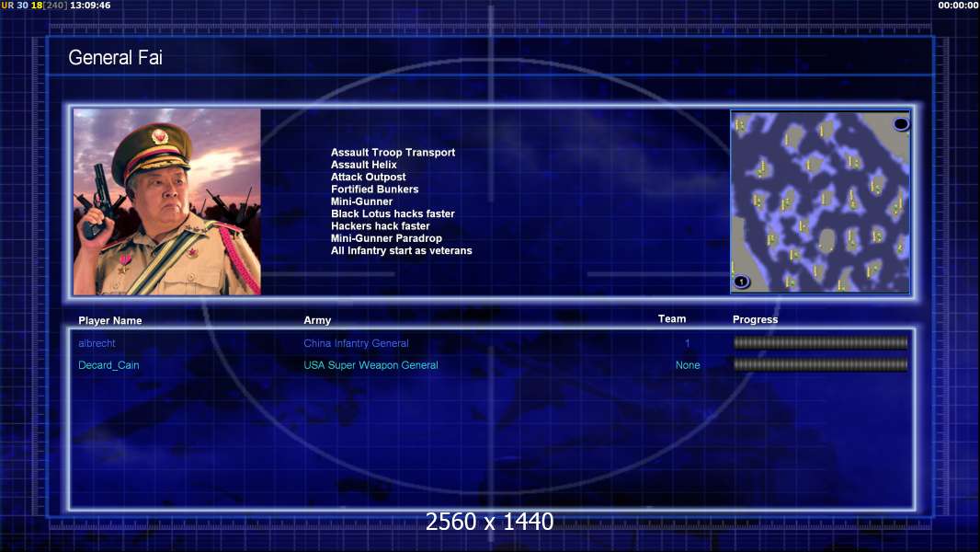Click 'Assault Troop Transport' ability text
This screenshot has height=552, width=980.
[393, 153]
